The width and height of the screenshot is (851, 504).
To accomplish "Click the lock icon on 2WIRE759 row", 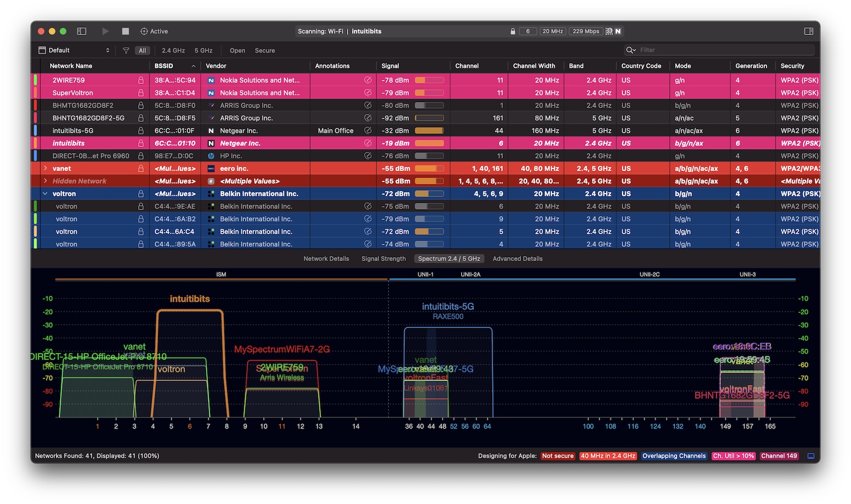I will click(141, 80).
